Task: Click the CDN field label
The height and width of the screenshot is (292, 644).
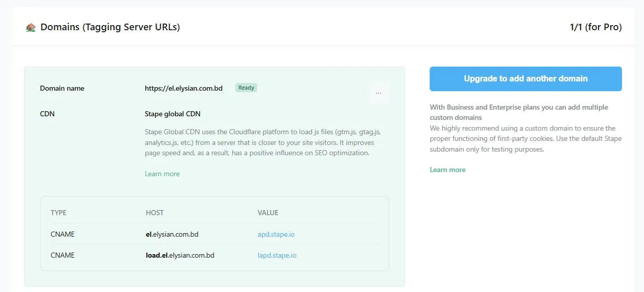Action: tap(47, 114)
